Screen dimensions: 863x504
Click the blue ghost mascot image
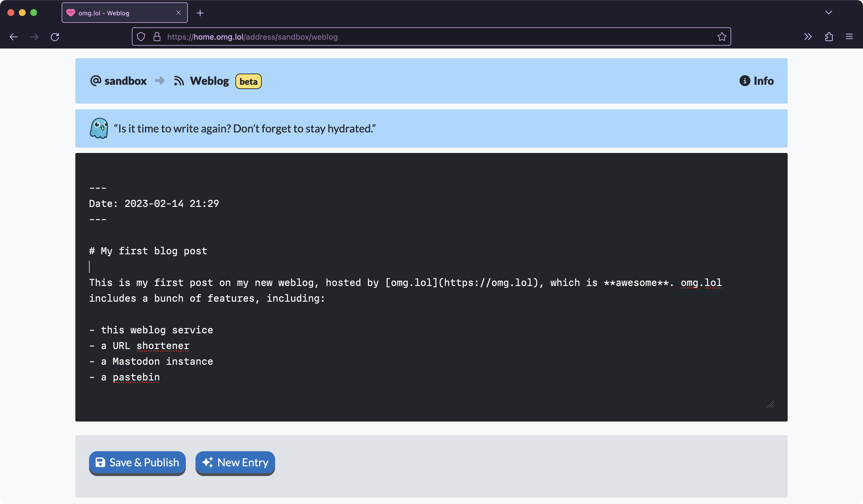coord(99,128)
